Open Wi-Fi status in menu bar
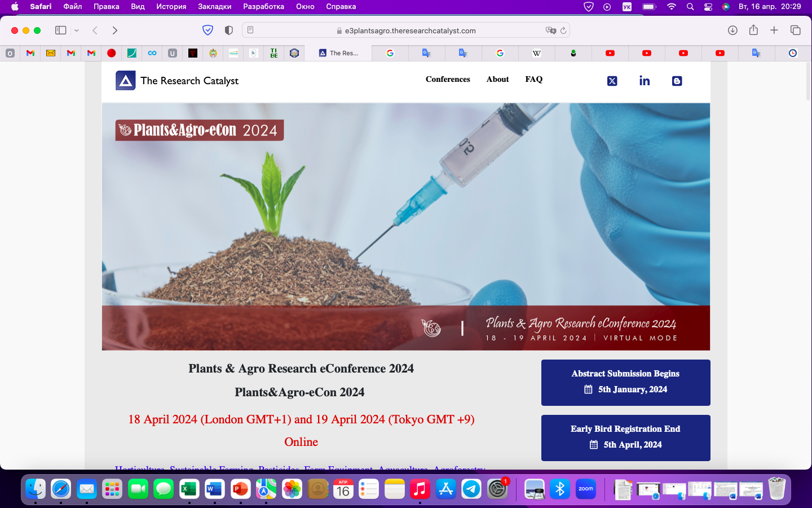Viewport: 812px width, 508px height. [671, 7]
